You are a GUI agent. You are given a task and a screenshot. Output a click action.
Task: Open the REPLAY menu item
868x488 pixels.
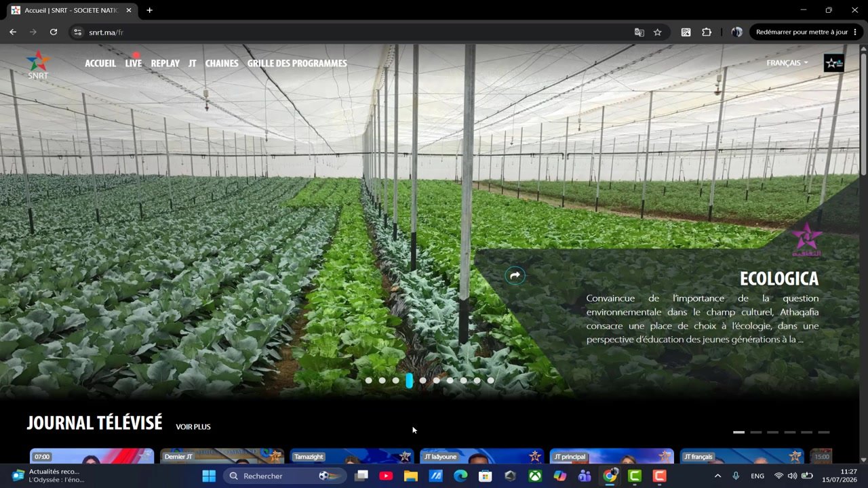tap(165, 64)
